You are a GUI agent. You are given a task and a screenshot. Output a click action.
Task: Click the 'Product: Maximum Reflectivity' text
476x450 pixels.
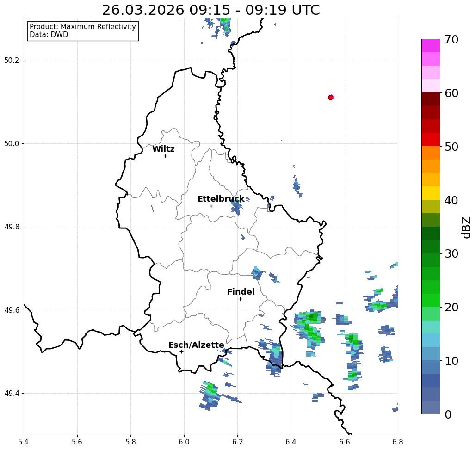[x=82, y=27]
